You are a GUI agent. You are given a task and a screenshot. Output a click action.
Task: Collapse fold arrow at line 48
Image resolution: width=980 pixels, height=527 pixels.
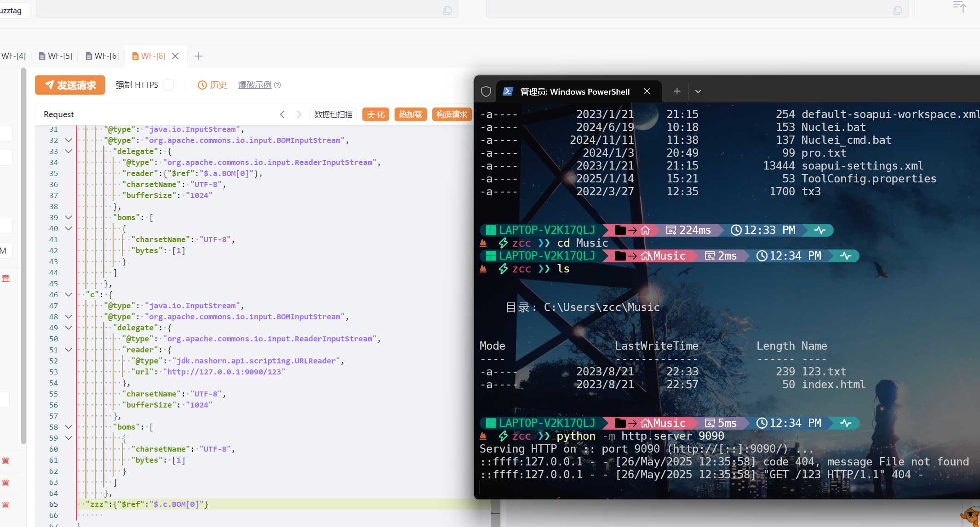click(x=69, y=317)
